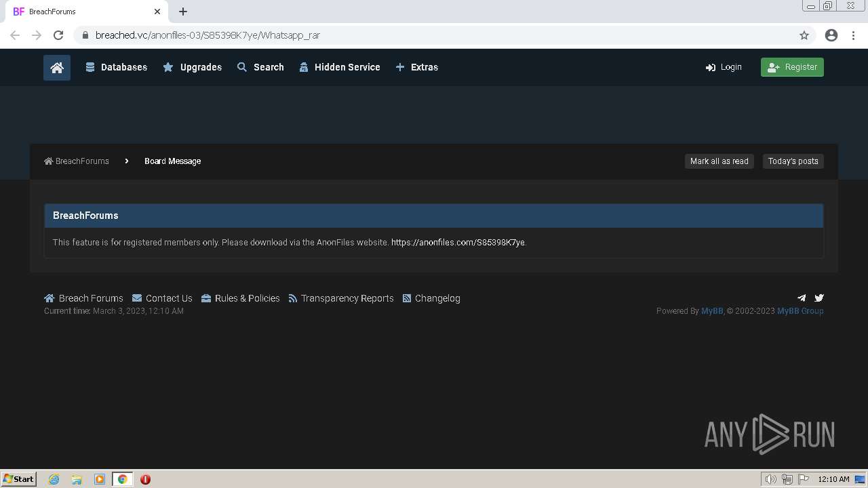Open Rules & Policies footer link
Viewport: 868px width, 488px height.
coord(241,298)
